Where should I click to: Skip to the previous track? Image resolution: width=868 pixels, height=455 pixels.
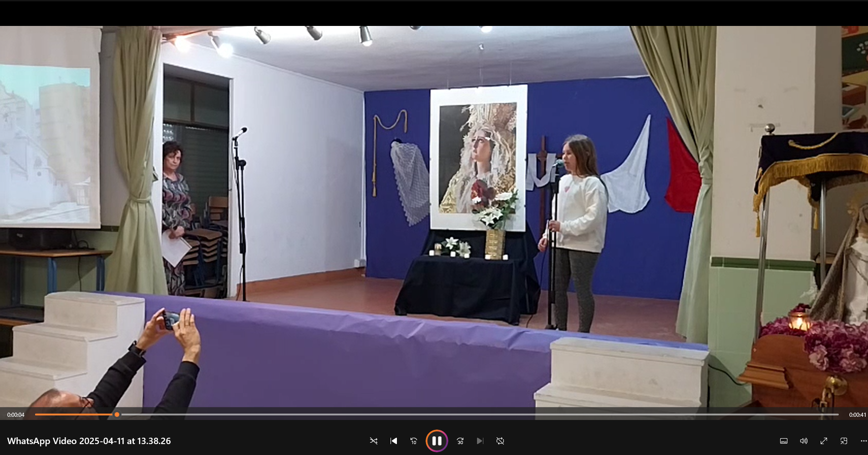click(x=394, y=441)
